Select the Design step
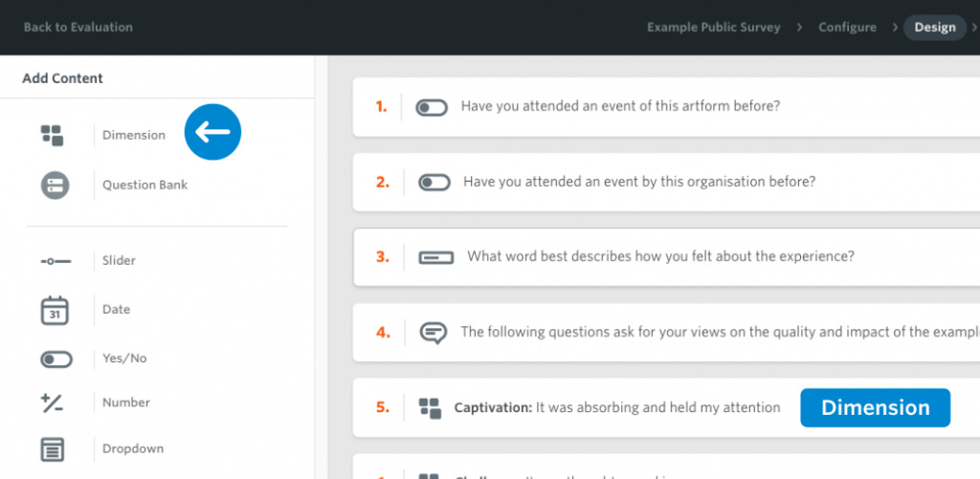980x479 pixels. click(935, 28)
